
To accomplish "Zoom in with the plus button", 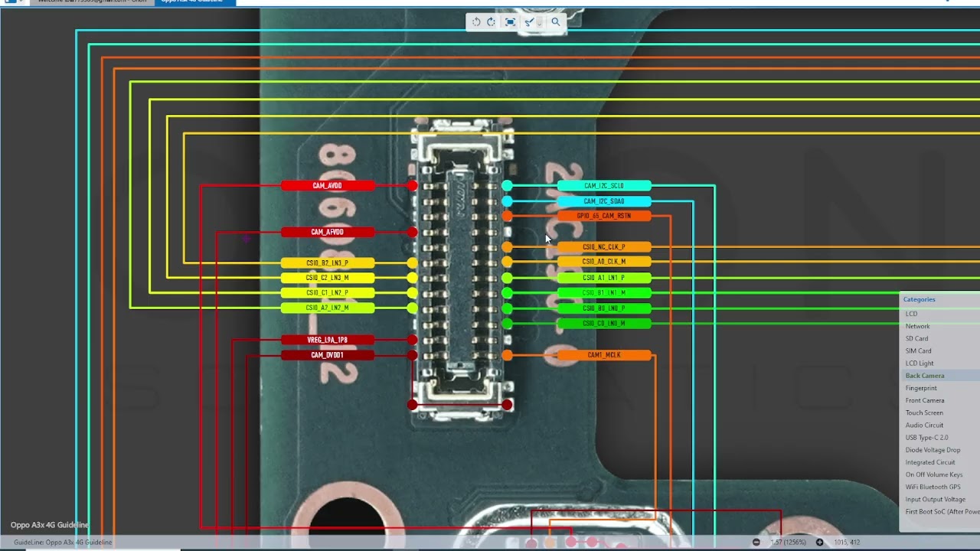I will [x=819, y=542].
